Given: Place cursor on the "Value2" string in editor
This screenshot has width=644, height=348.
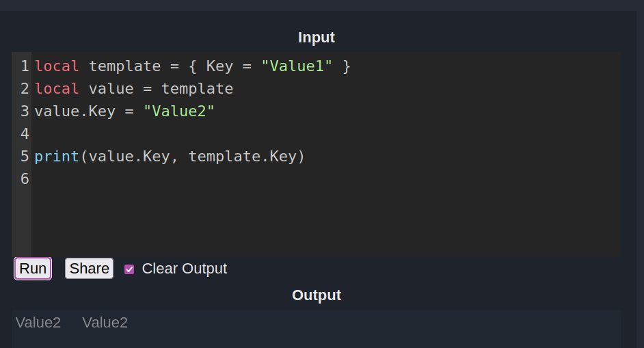Looking at the screenshot, I should 179,111.
